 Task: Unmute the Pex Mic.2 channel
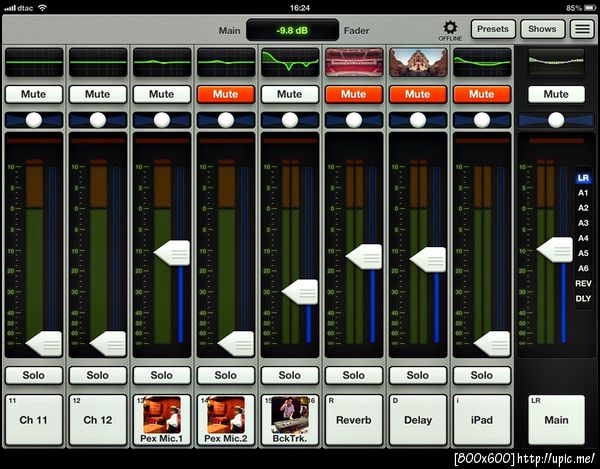226,94
